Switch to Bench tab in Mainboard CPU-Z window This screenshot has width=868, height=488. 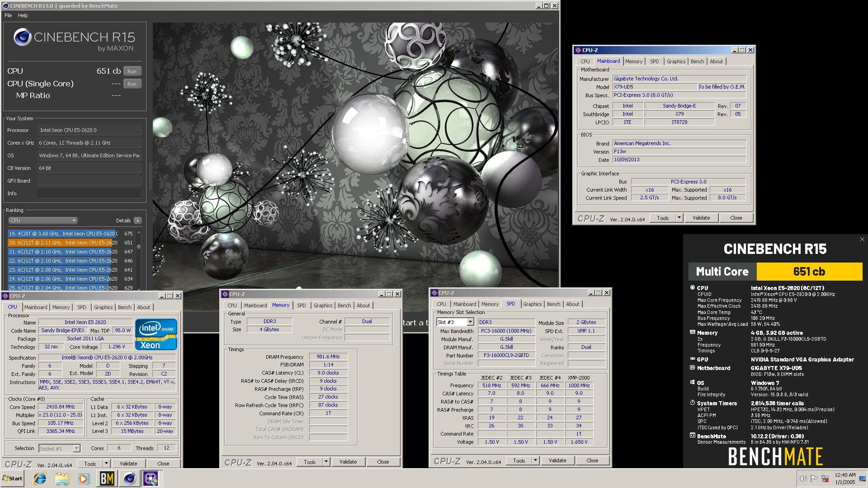(x=697, y=61)
